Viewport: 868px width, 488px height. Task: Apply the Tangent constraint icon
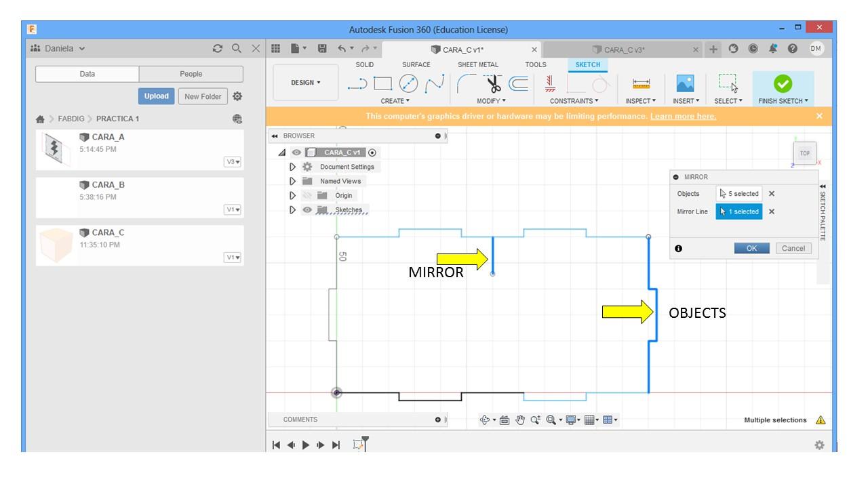tap(599, 83)
